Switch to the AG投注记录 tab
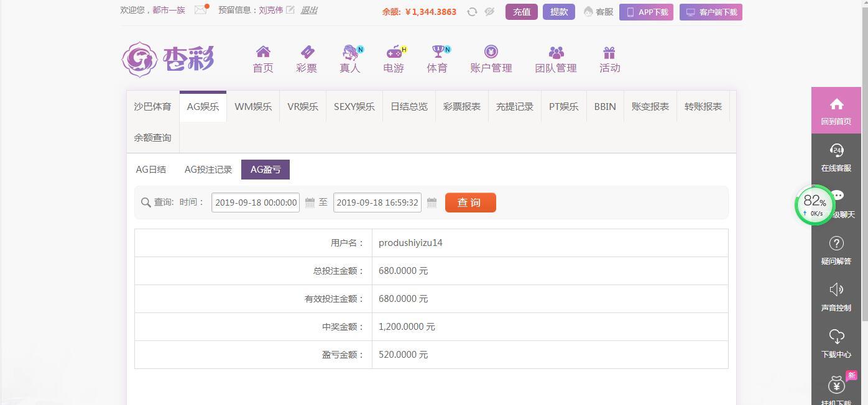 pyautogui.click(x=208, y=169)
